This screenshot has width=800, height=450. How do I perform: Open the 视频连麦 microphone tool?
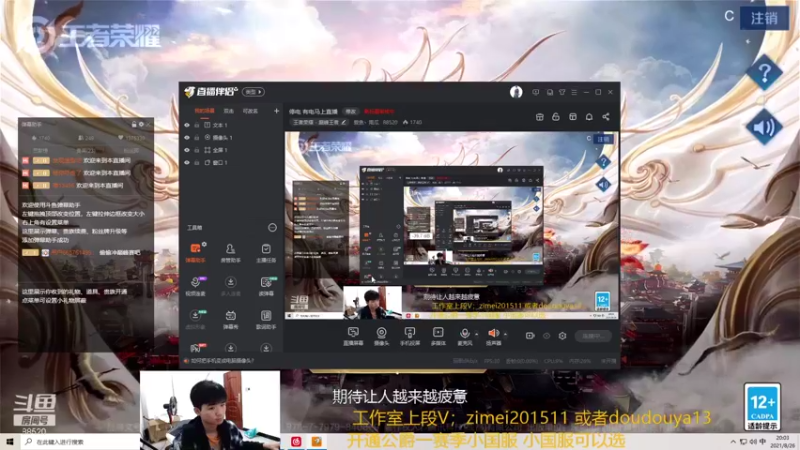coord(195,286)
